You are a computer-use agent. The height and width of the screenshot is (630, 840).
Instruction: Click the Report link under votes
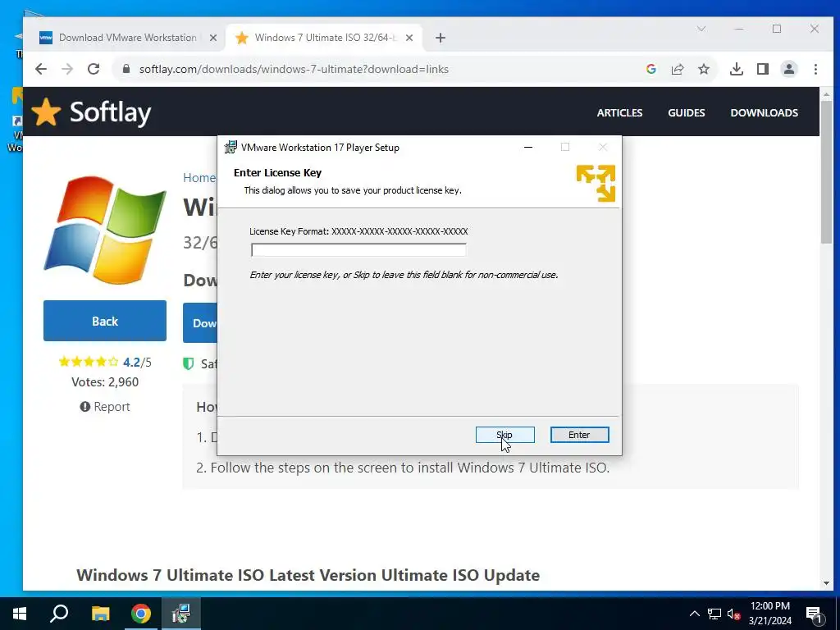click(x=105, y=407)
